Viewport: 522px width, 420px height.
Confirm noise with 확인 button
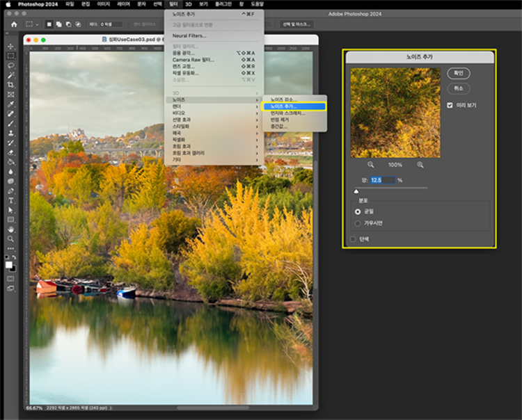click(459, 73)
